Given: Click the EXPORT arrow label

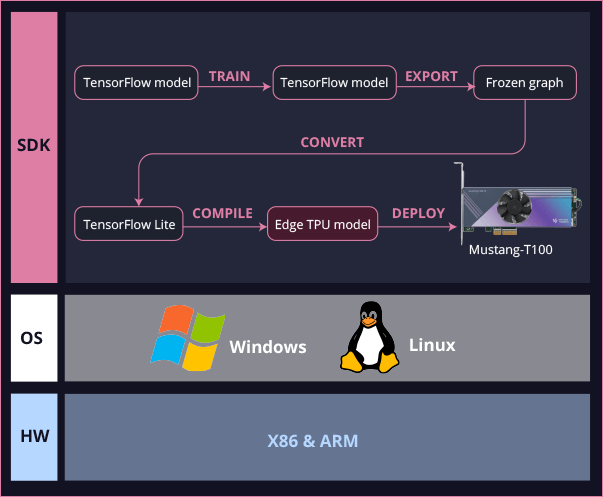Looking at the screenshot, I should (x=431, y=76).
